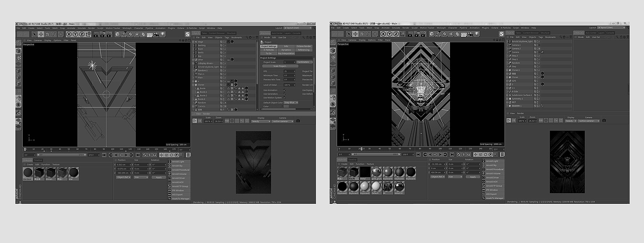Start IPR render play icon in left window
The height and width of the screenshot is (243, 644).
point(195,121)
